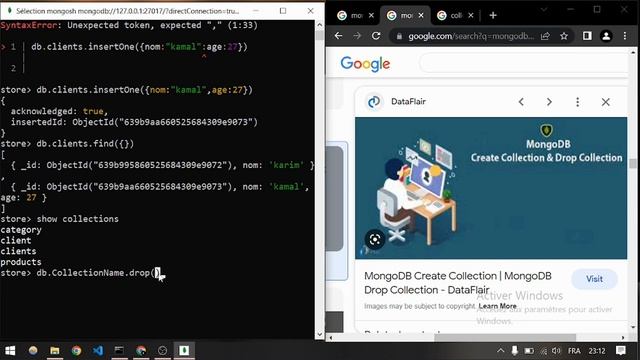
Task: Click 'db.clients.find({})' command in terminal
Action: 85,144
